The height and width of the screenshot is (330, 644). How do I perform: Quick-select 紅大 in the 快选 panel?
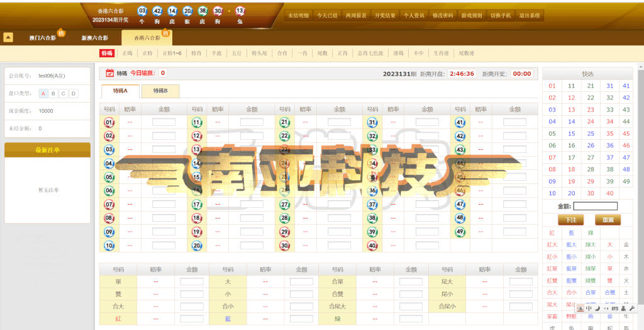(552, 245)
